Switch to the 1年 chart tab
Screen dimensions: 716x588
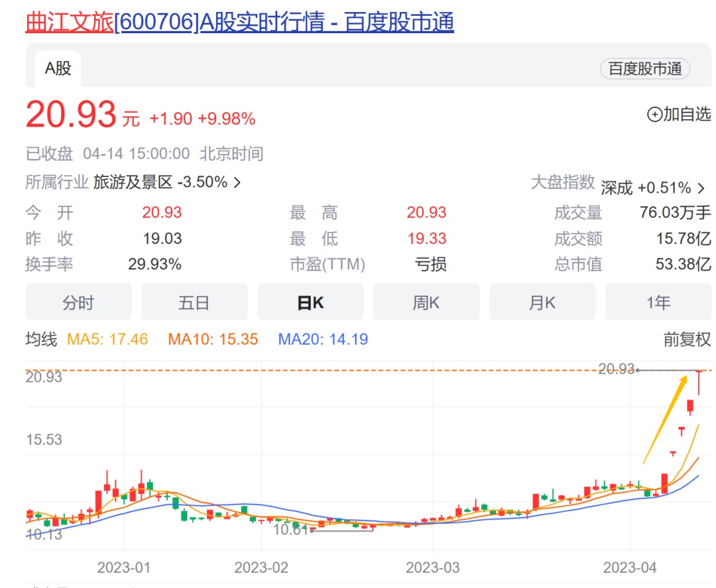pos(658,302)
